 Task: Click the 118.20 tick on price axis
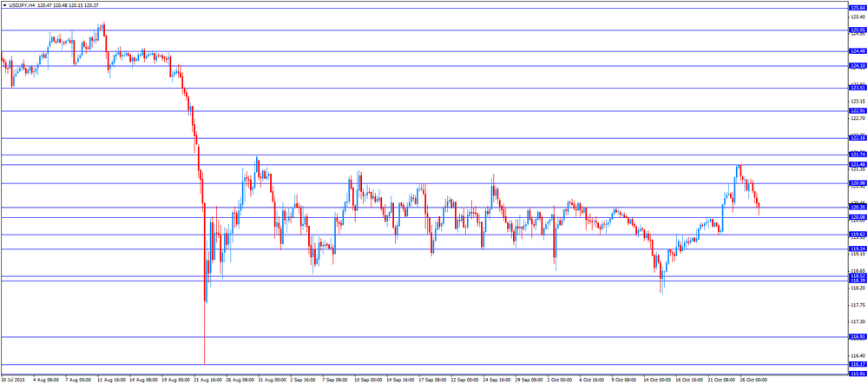pyautogui.click(x=858, y=288)
